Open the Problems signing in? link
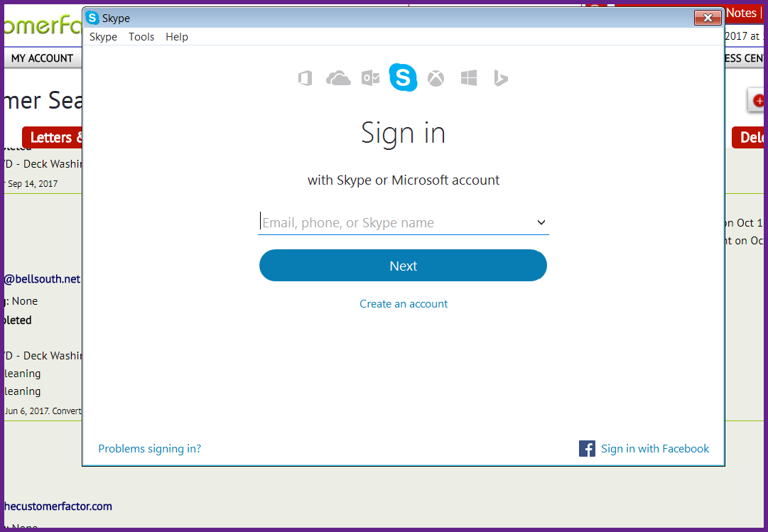 149,449
